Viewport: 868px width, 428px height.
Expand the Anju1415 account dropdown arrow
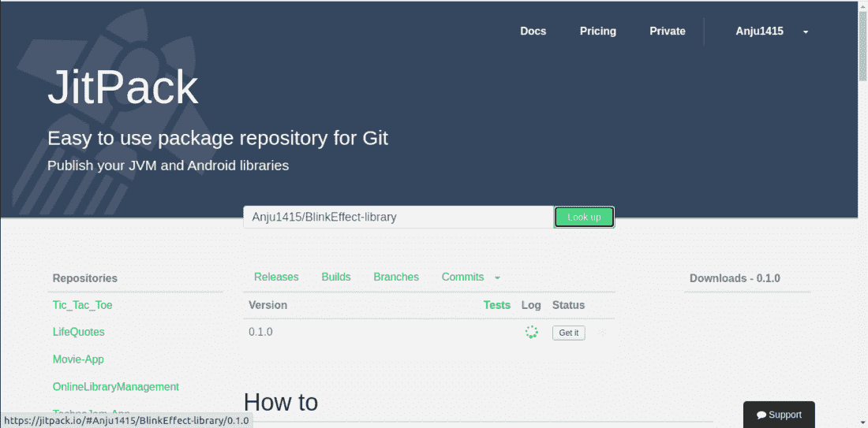coord(805,32)
